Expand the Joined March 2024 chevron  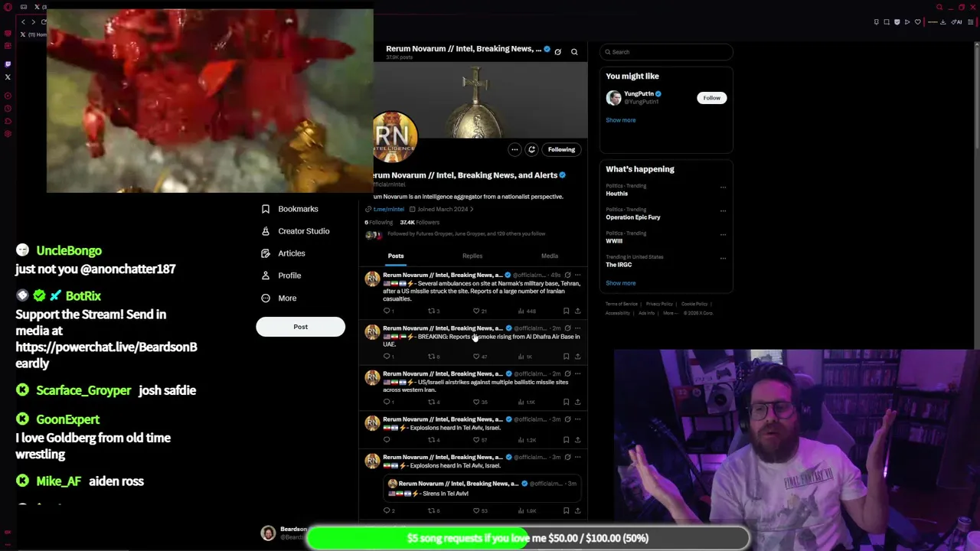[x=472, y=209]
